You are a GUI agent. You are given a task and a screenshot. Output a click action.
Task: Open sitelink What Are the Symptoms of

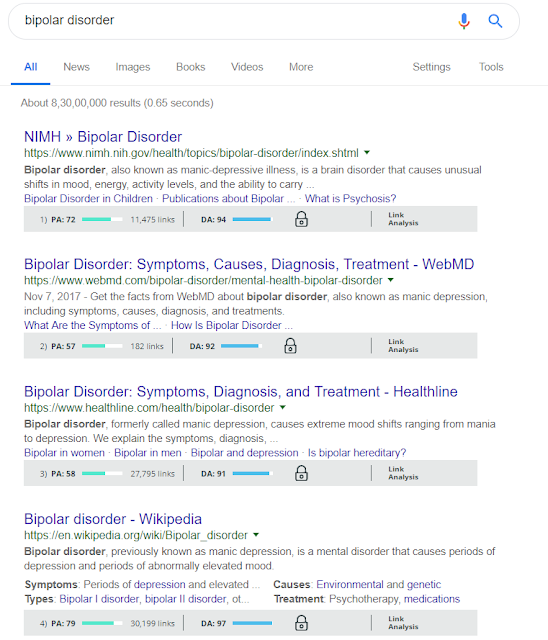click(87, 325)
